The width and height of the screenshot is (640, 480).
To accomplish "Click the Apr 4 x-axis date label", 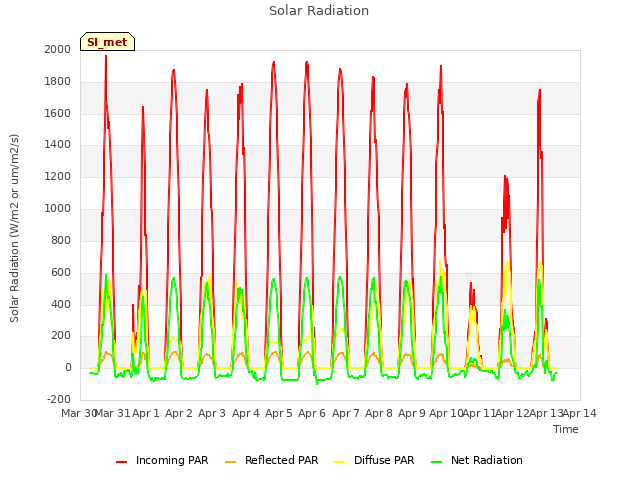I will (246, 413).
